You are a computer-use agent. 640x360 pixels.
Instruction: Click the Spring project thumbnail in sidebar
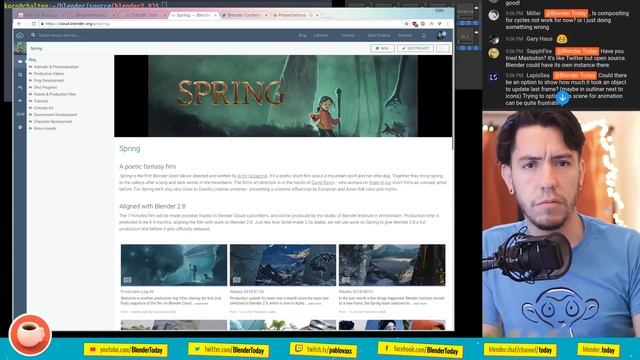point(20,48)
